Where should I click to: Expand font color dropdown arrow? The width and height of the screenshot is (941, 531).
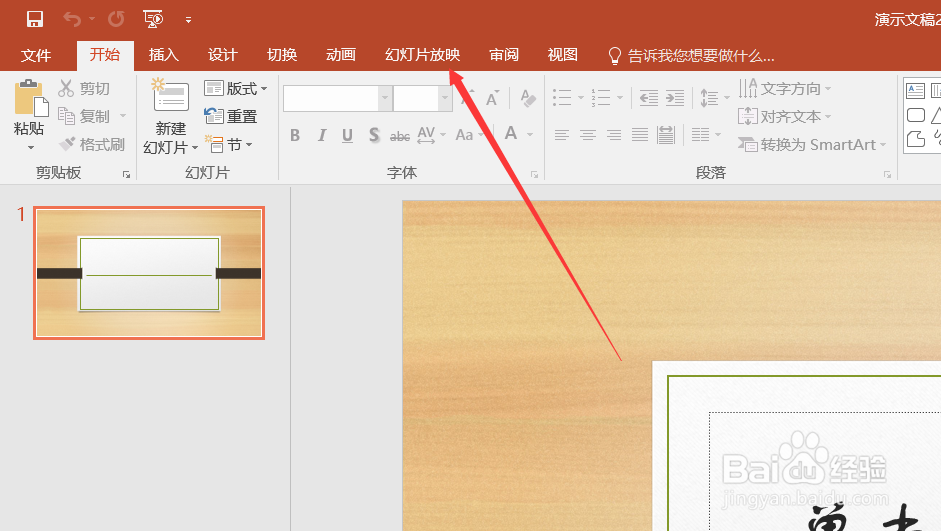(530, 135)
